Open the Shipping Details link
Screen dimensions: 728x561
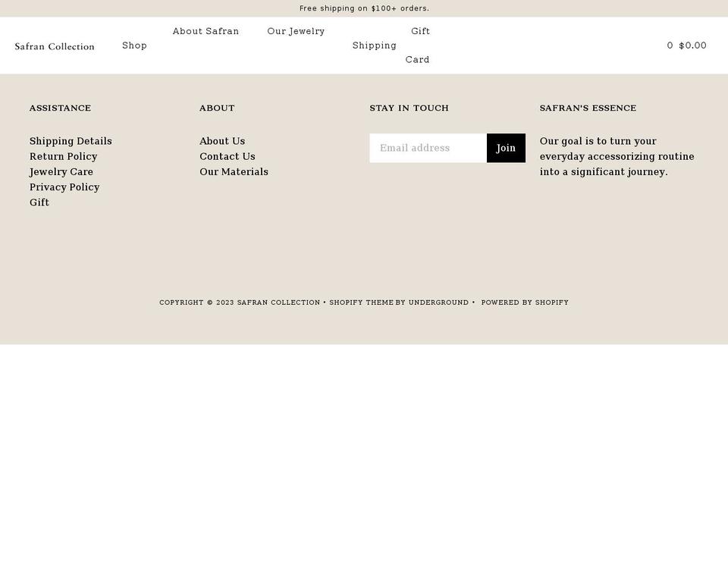[x=71, y=141]
